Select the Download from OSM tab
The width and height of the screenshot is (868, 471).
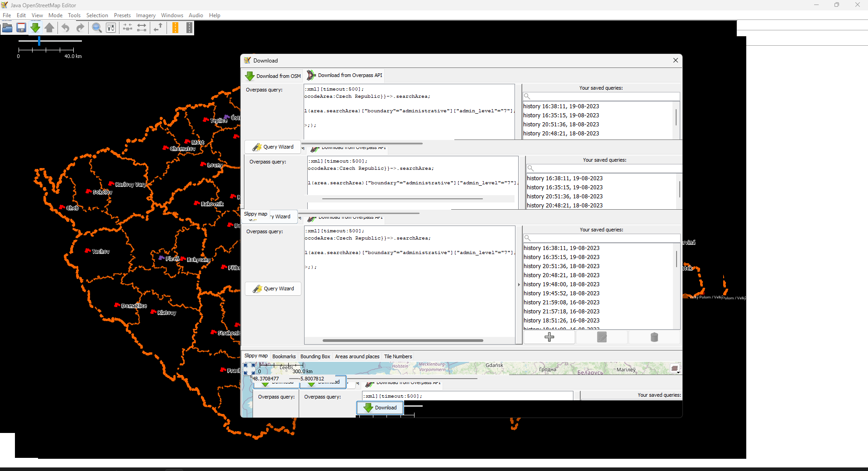273,76
